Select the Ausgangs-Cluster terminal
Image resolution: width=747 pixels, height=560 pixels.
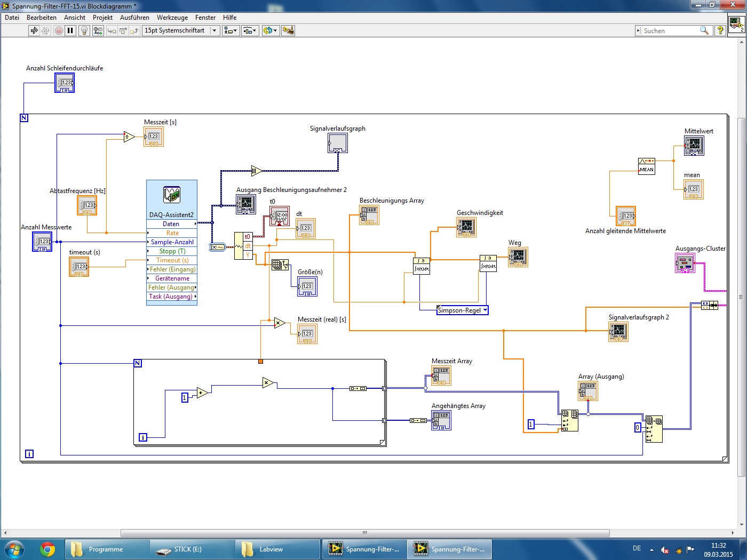pyautogui.click(x=685, y=263)
